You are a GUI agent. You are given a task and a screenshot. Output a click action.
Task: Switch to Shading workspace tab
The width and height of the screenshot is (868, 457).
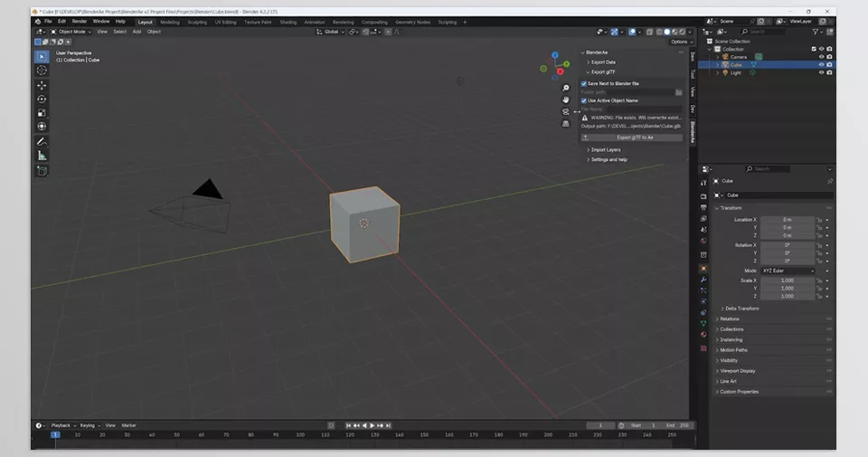tap(288, 22)
